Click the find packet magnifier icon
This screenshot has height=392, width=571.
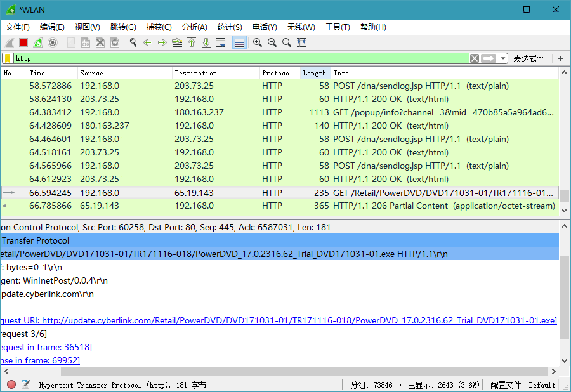(x=133, y=42)
